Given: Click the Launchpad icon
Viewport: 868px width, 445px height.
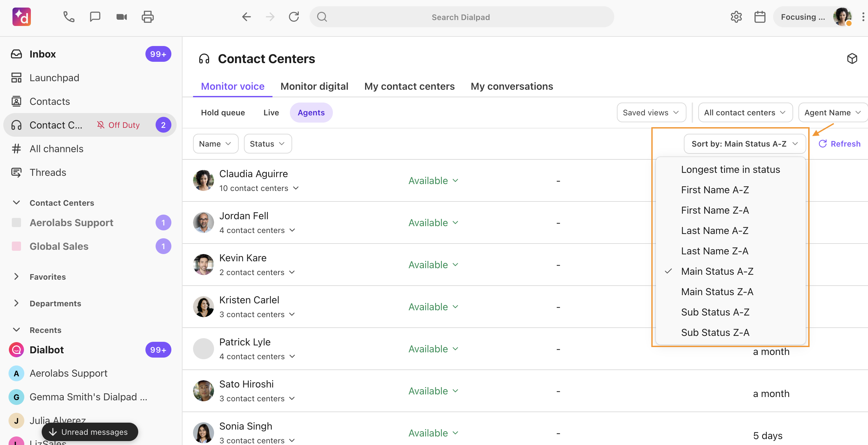Looking at the screenshot, I should click(x=16, y=78).
